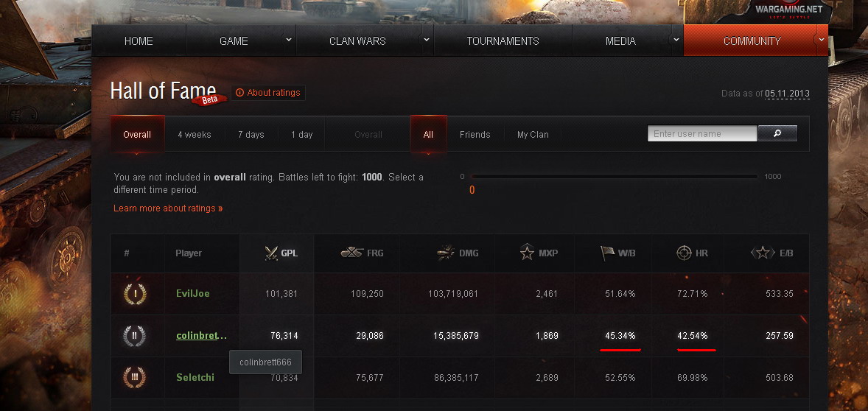Focus the Enter user name field
Image resolution: width=868 pixels, height=411 pixels.
click(x=702, y=134)
